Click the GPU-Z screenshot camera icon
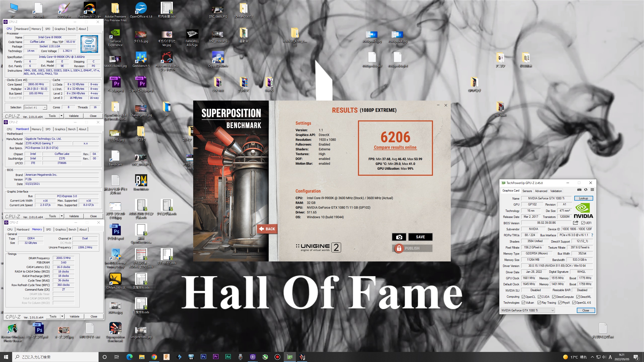The width and height of the screenshot is (644, 362). [579, 190]
